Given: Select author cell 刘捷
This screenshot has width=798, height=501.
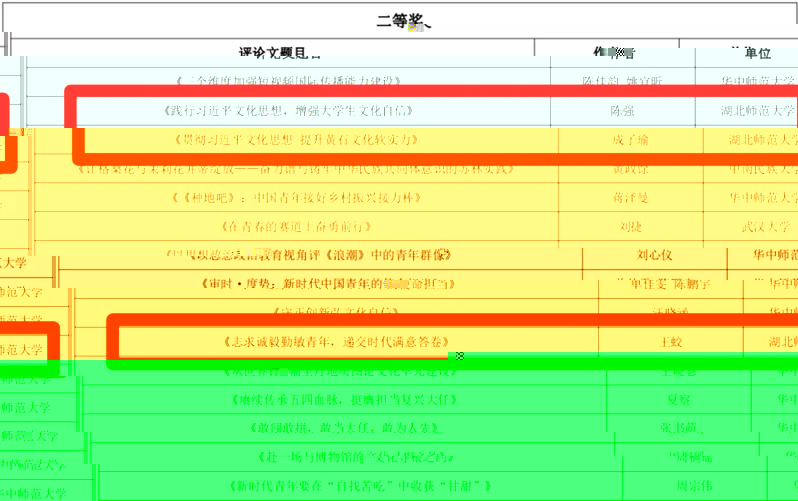Looking at the screenshot, I should [631, 227].
